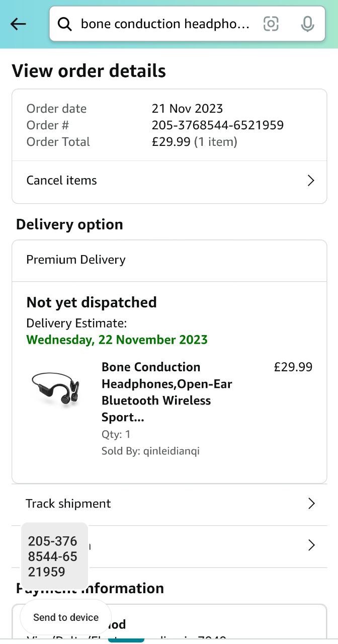Screen dimensions: 338x644
Task: Expand the chevron below Track shipment
Action: tap(311, 545)
